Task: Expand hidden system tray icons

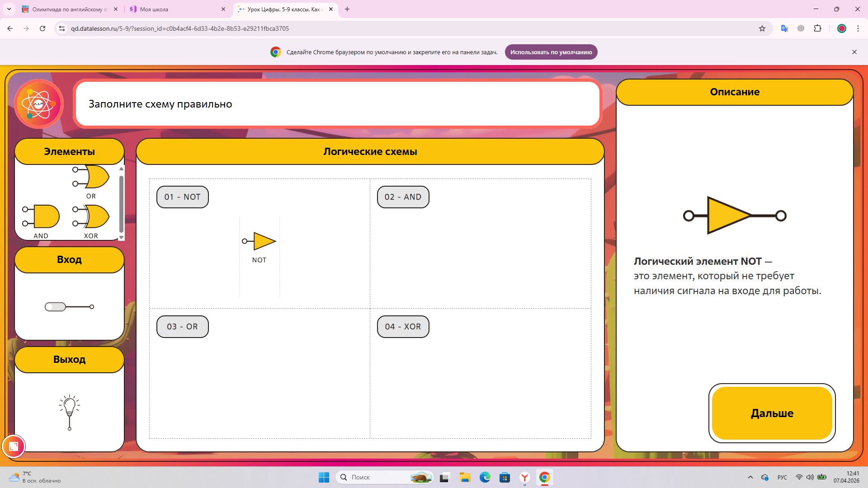Action: (x=750, y=477)
